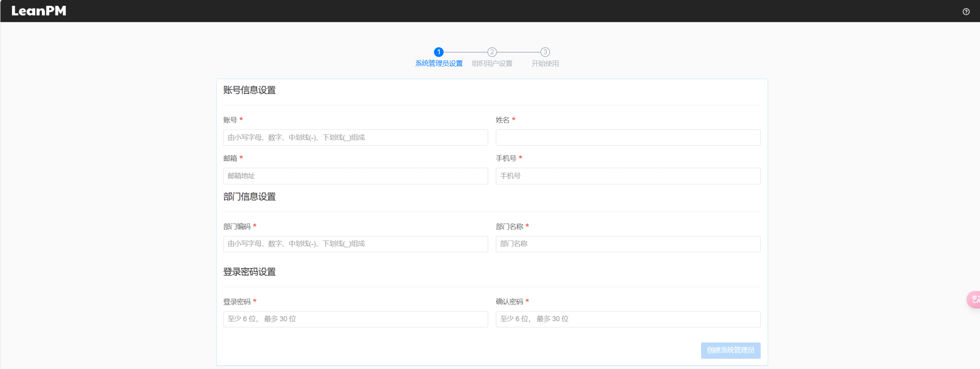Click the 确认密码 password field
Screen dimensions: 980x369
[x=628, y=319]
